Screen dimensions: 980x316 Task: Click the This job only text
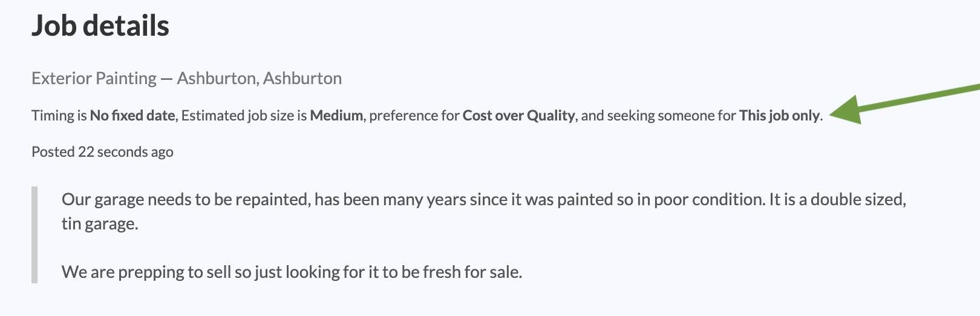780,116
